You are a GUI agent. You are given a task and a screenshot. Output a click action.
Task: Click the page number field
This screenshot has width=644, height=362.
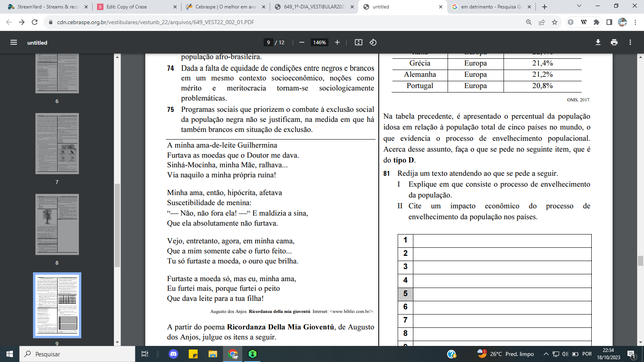tap(268, 42)
